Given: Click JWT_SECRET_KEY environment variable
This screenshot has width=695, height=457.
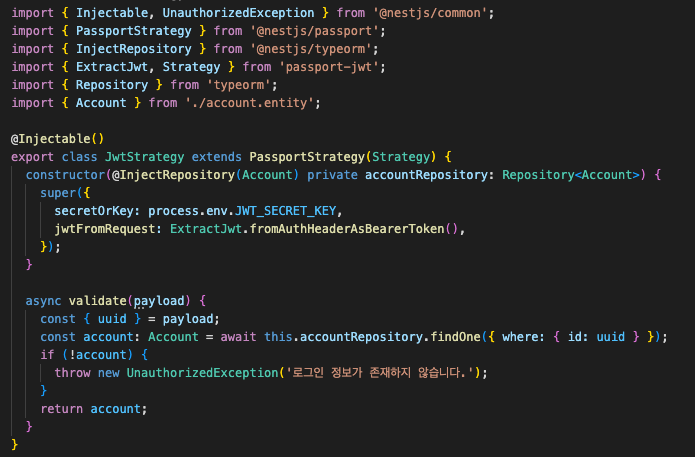Looking at the screenshot, I should tap(285, 211).
